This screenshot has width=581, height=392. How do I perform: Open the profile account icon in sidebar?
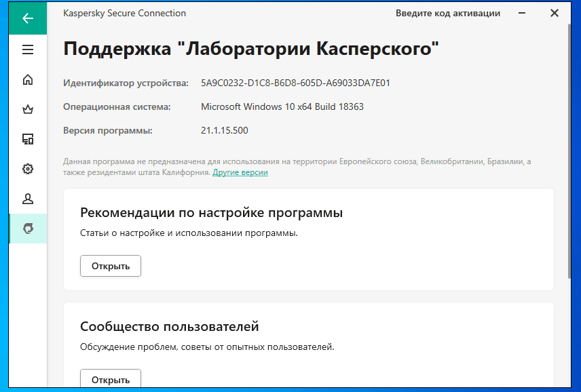[x=28, y=199]
